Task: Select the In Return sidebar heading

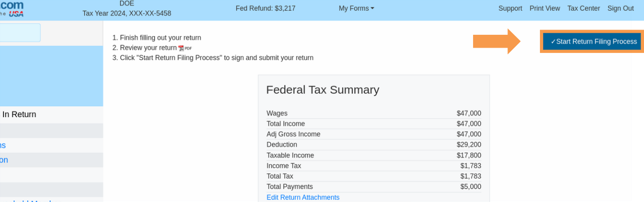Action: click(x=19, y=114)
